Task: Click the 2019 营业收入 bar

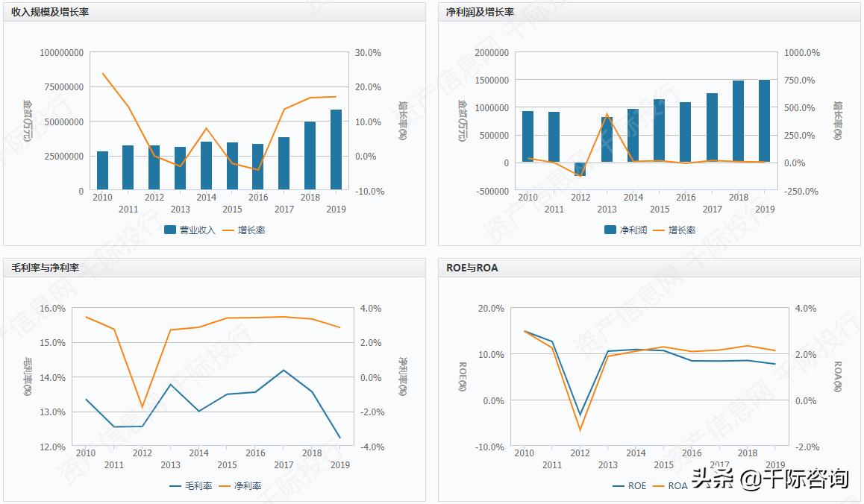Action: point(336,150)
